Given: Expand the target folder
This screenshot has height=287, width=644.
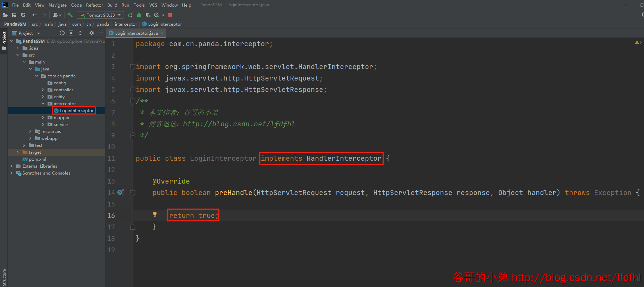Looking at the screenshot, I should tap(18, 152).
